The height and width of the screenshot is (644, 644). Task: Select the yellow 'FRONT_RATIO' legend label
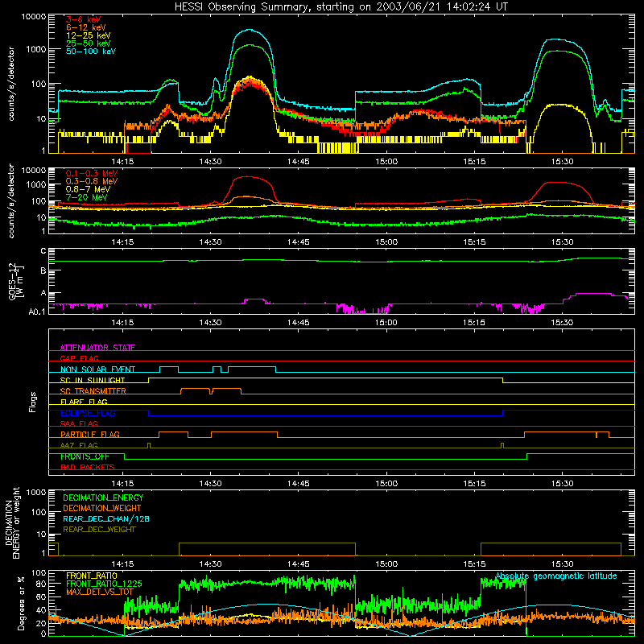pos(92,576)
